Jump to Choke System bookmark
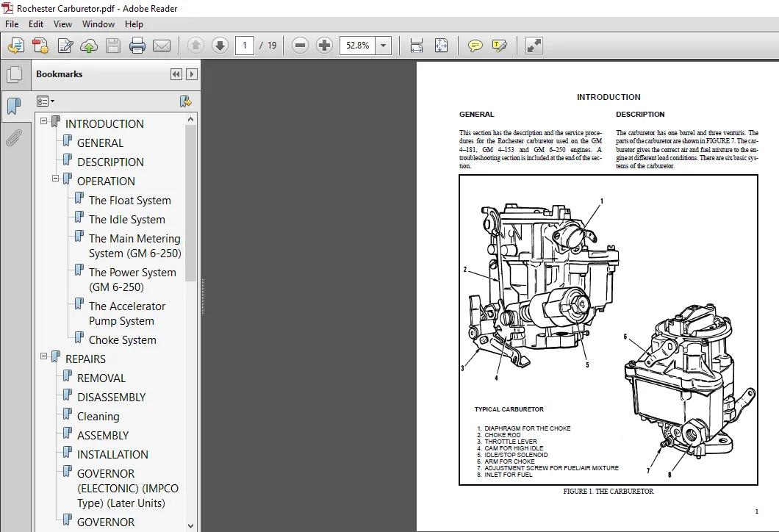 click(122, 340)
